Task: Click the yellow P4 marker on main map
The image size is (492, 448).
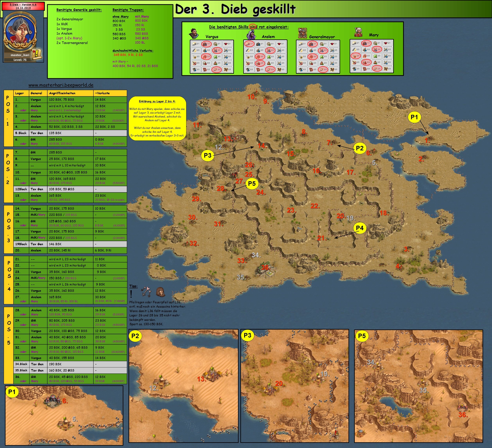Action: (360, 228)
